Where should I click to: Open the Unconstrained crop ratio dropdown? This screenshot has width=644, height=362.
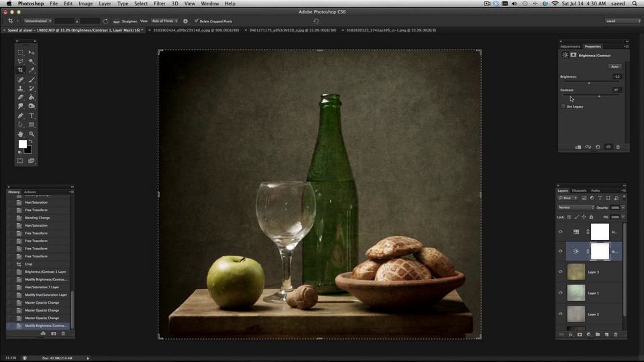[x=38, y=21]
